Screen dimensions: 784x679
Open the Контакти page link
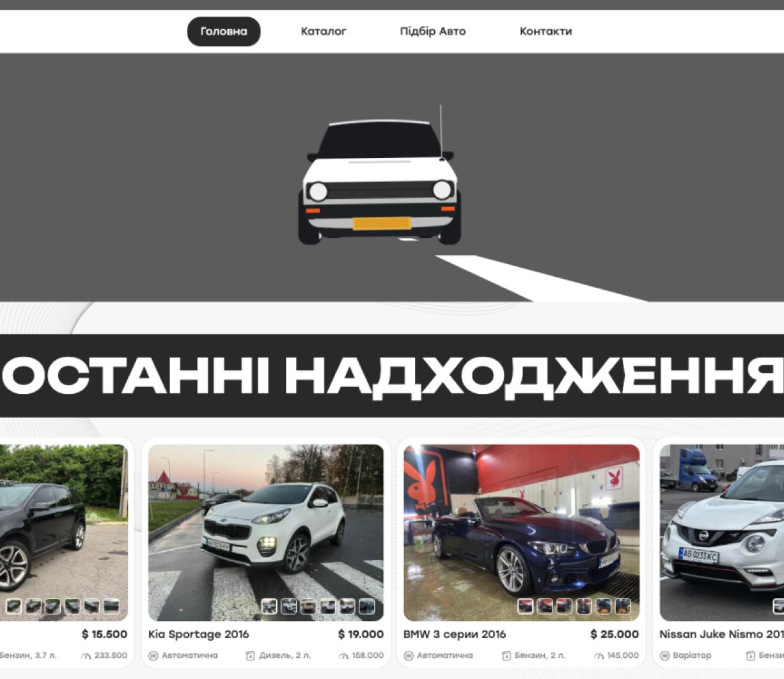[x=546, y=31]
